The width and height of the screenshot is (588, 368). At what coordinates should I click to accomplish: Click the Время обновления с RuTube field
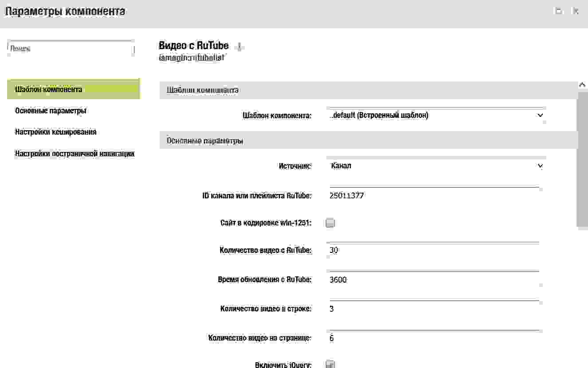[x=433, y=279]
